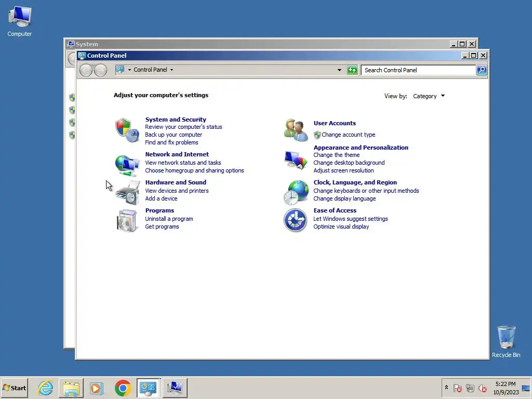Launch Internet Explorer from the taskbar
This screenshot has height=399, width=532.
coord(46,388)
